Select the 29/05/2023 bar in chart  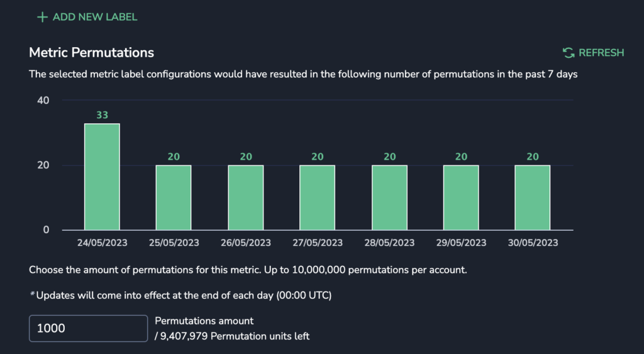(461, 197)
